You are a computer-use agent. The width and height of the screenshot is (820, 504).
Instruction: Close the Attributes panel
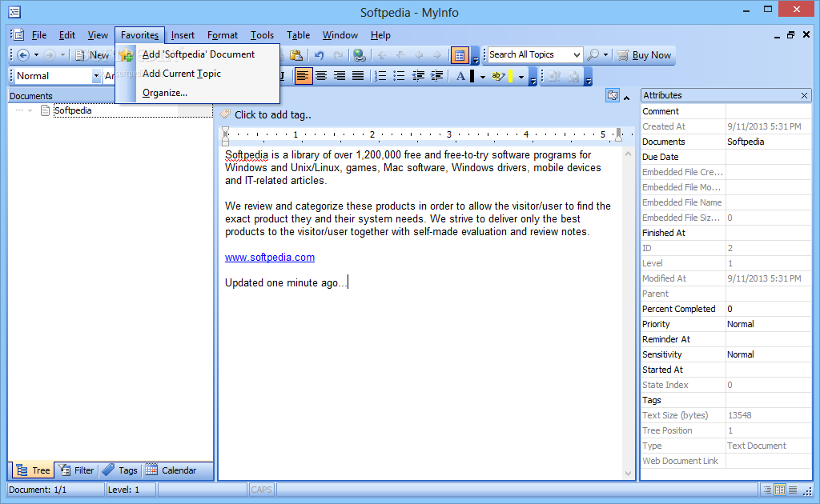(x=804, y=95)
